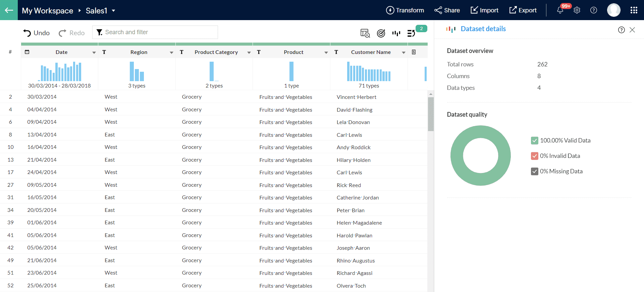644x292 pixels.
Task: Click the back arrow to leave the dataset
Action: [9, 10]
